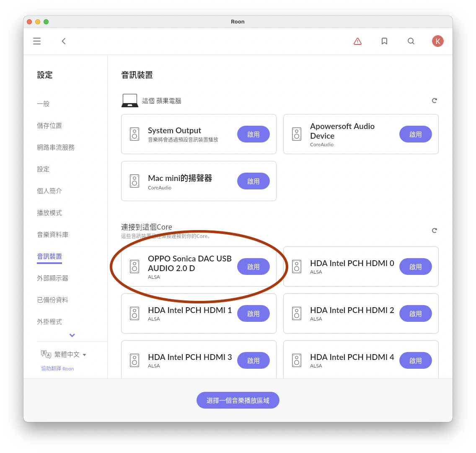Viewport: 476px width, 453px height.
Task: Click the Mac mini speaker icon
Action: pos(135,181)
